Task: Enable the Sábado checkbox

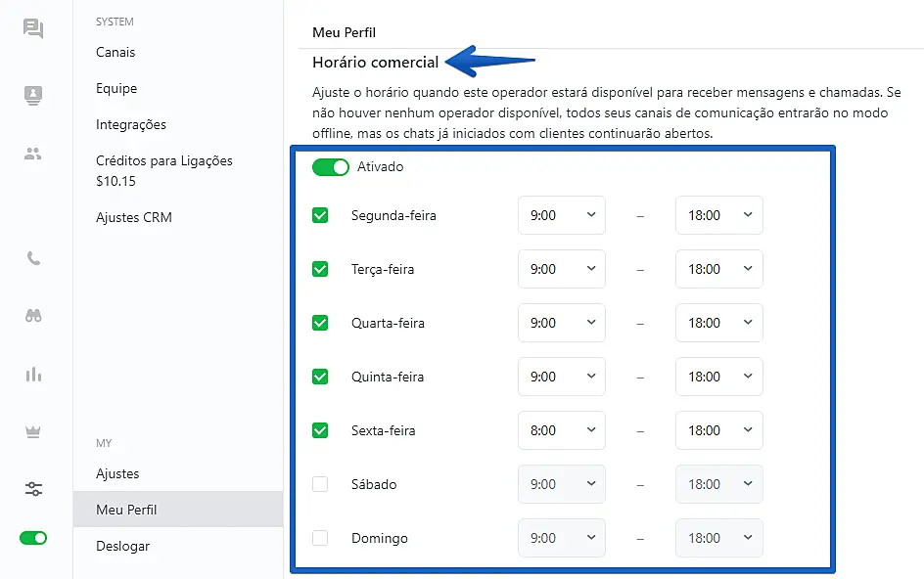Action: coord(320,484)
